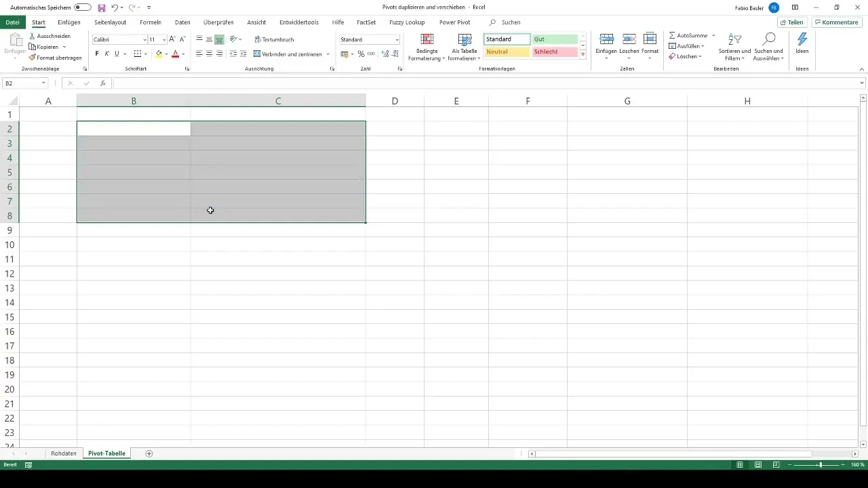Open the font name Calibri dropdown
868x488 pixels.
144,40
